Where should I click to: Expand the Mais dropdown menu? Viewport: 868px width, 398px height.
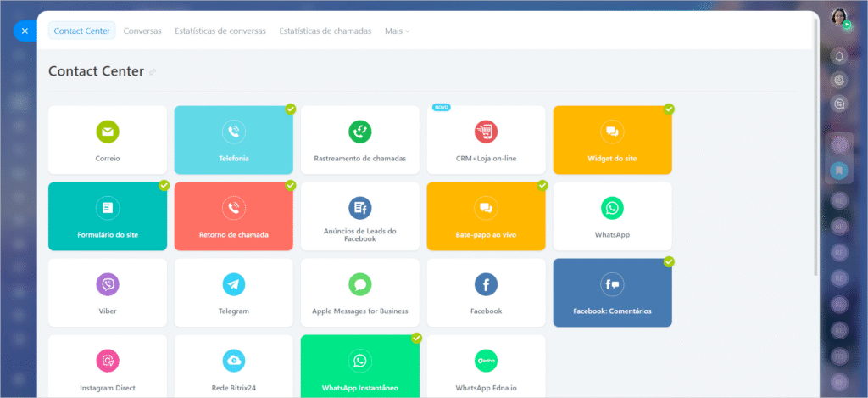(397, 31)
